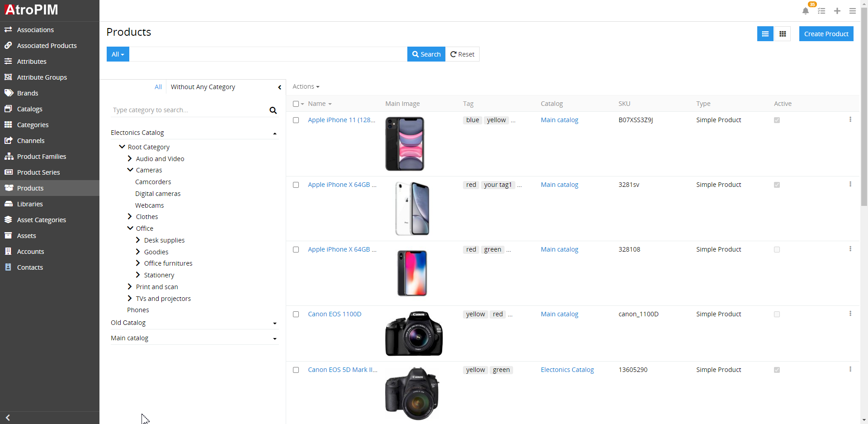Click the quick create plus icon
Viewport: 868px width, 424px height.
tap(837, 11)
